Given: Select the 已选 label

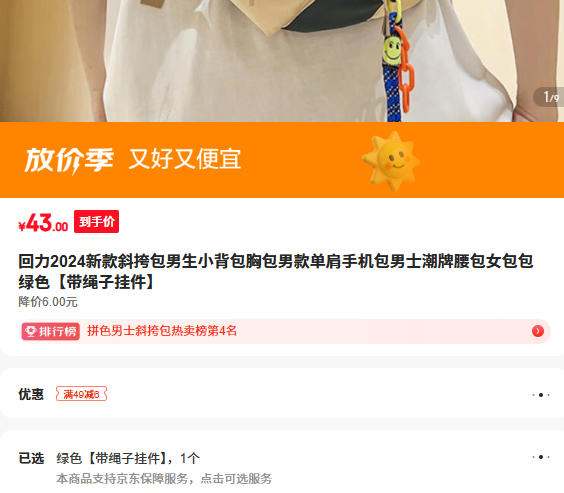Looking at the screenshot, I should (31, 458).
